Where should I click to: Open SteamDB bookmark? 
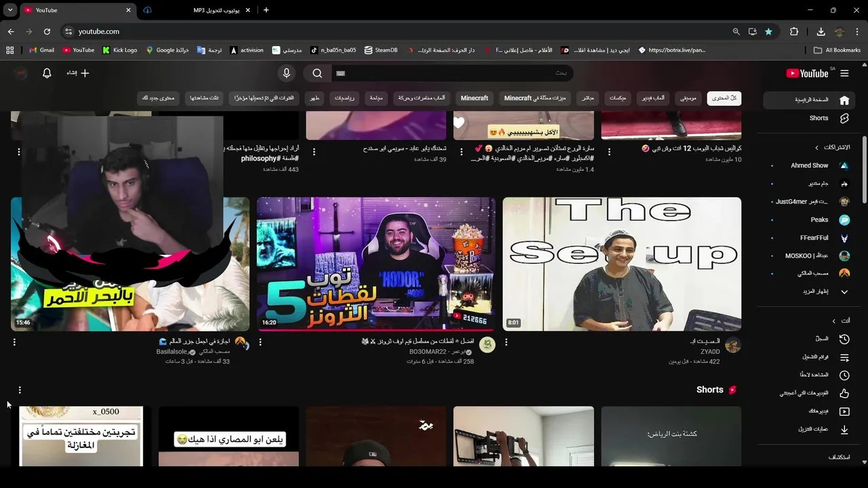(381, 50)
